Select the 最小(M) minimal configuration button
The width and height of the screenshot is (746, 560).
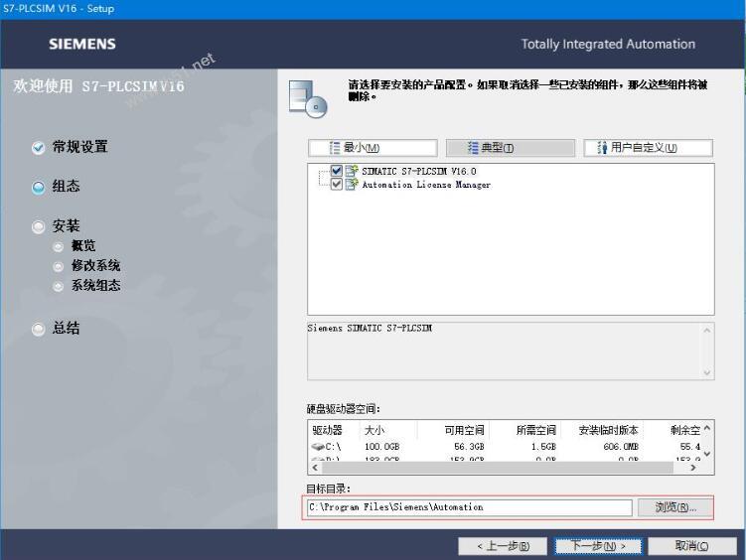pyautogui.click(x=373, y=148)
